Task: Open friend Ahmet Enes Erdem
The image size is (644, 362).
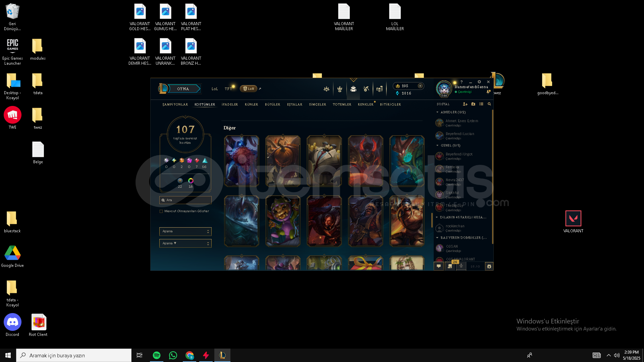Action: [x=462, y=123]
